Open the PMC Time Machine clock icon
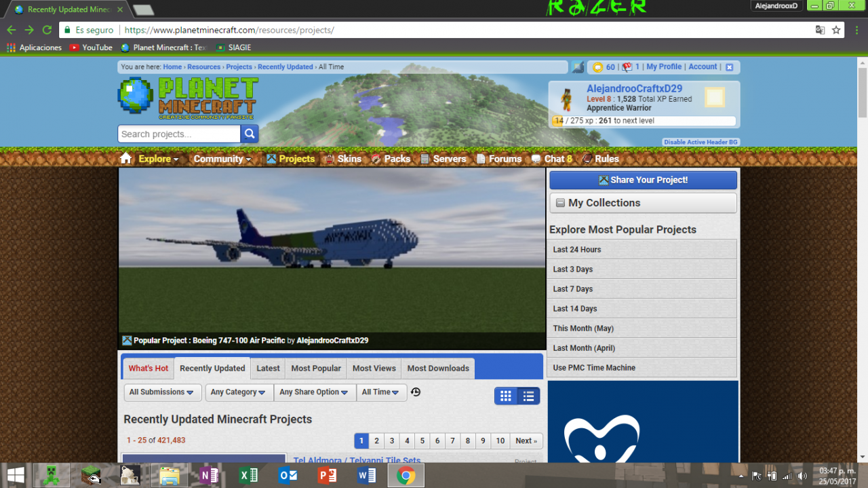This screenshot has width=868, height=488. click(416, 392)
